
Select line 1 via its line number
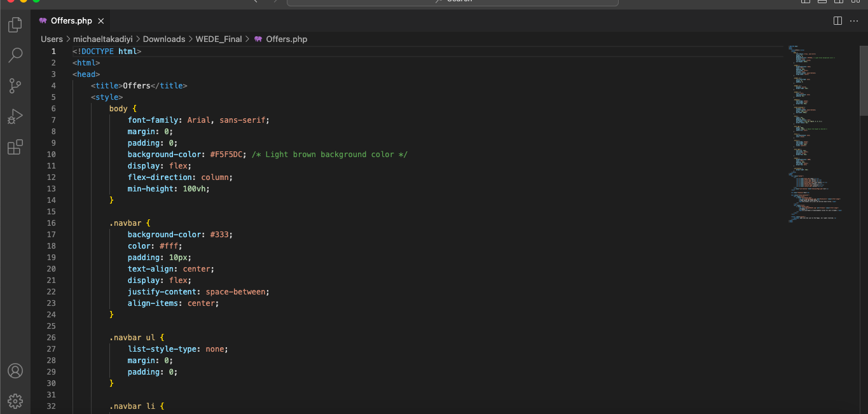tap(53, 52)
